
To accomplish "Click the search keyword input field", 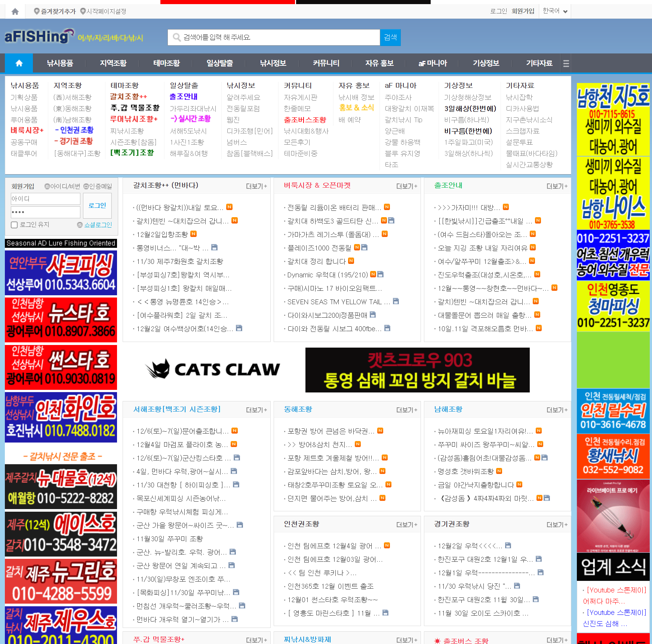I will (x=274, y=37).
